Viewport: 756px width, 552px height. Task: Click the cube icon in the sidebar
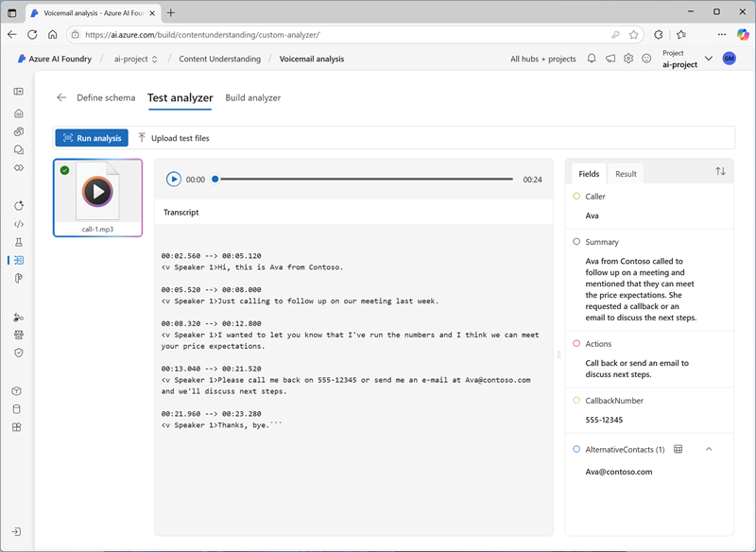(16, 391)
